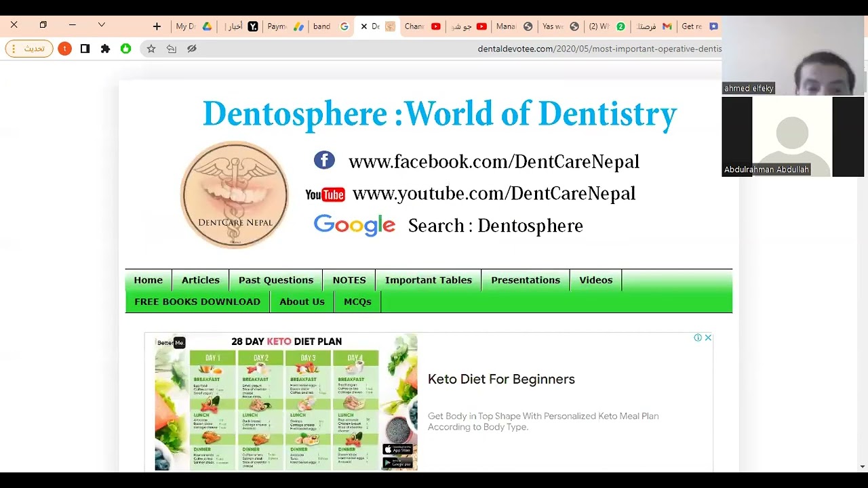Open the tab search chevron

[102, 25]
